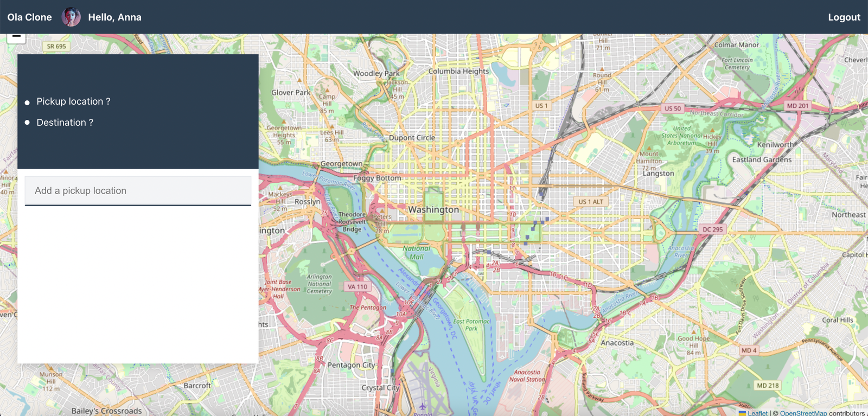Select the Destination ? item
This screenshot has height=416, width=868.
(65, 123)
